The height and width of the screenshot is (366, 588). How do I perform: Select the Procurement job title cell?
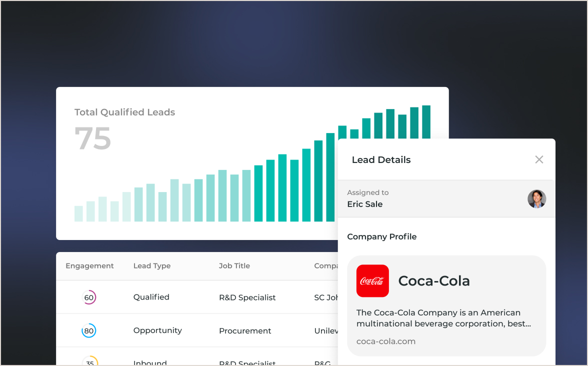245,330
